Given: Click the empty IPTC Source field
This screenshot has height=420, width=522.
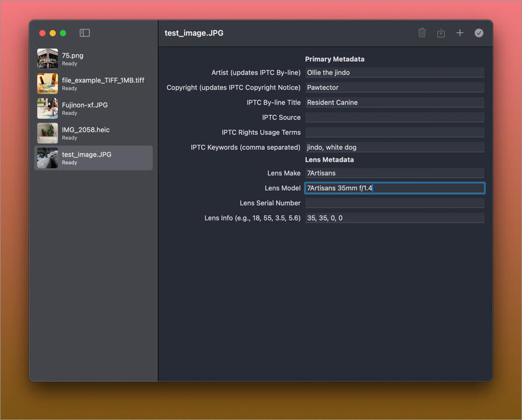Looking at the screenshot, I should pos(394,118).
